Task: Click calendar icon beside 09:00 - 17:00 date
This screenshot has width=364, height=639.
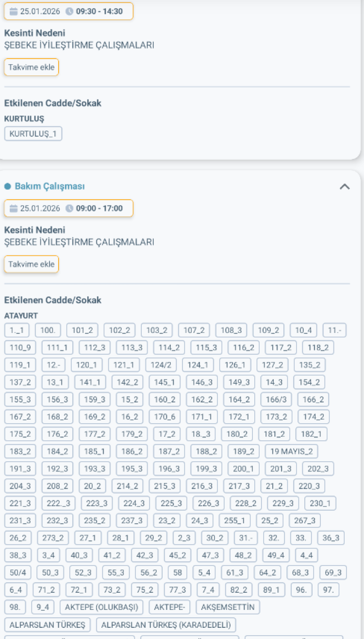Action: pyautogui.click(x=13, y=208)
